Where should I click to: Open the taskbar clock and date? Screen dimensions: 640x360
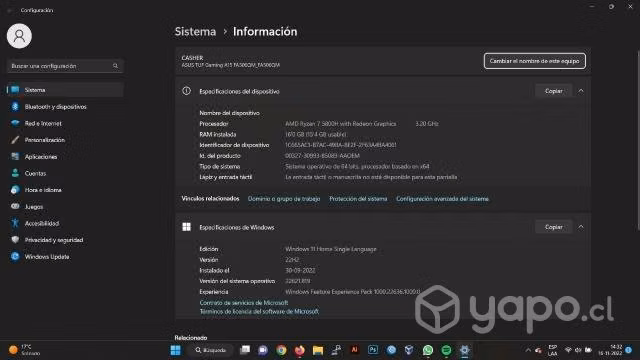point(610,350)
